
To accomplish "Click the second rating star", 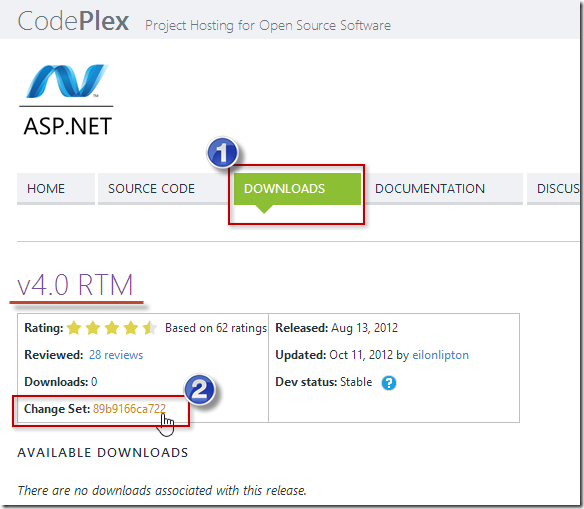I will (93, 328).
